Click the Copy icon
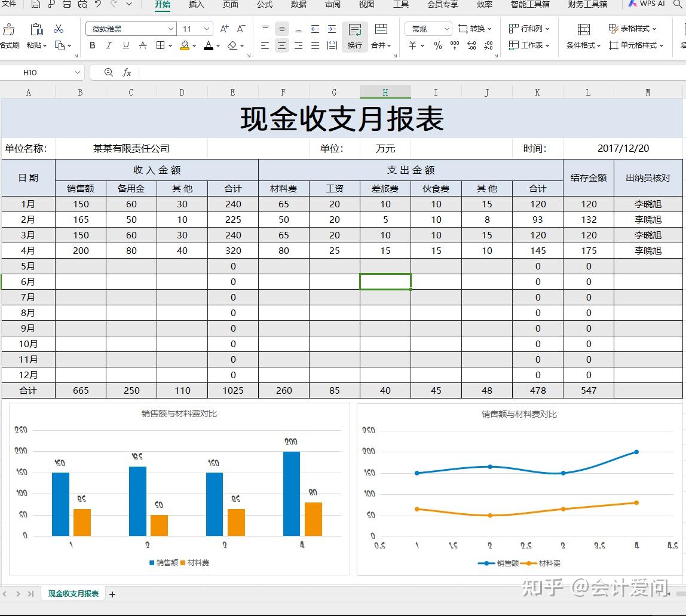The width and height of the screenshot is (686, 616). (60, 45)
